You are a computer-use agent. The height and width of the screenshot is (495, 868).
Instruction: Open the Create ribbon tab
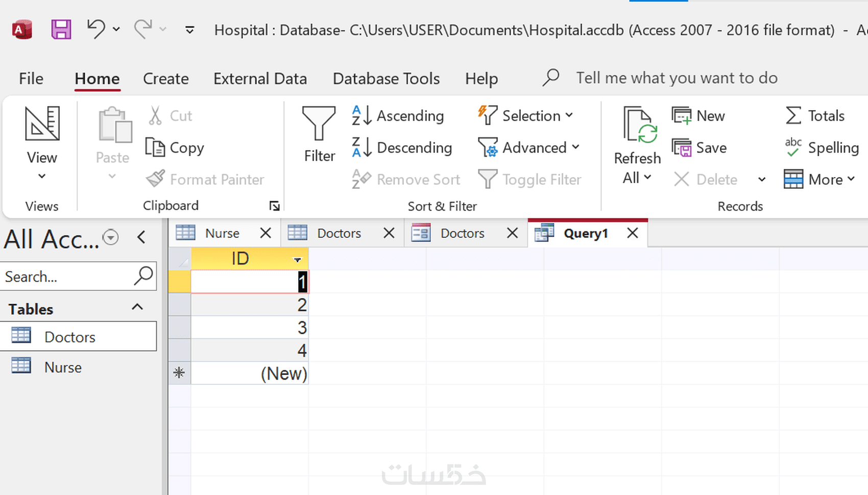pyautogui.click(x=165, y=79)
